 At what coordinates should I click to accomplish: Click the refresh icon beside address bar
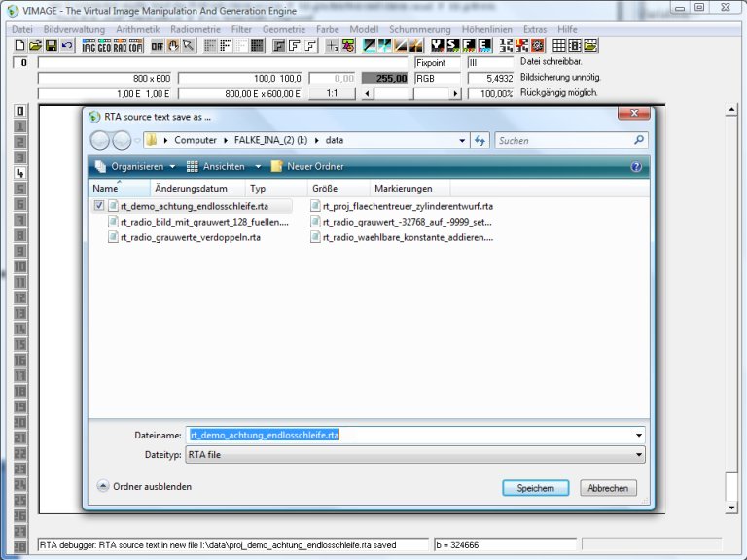point(480,140)
